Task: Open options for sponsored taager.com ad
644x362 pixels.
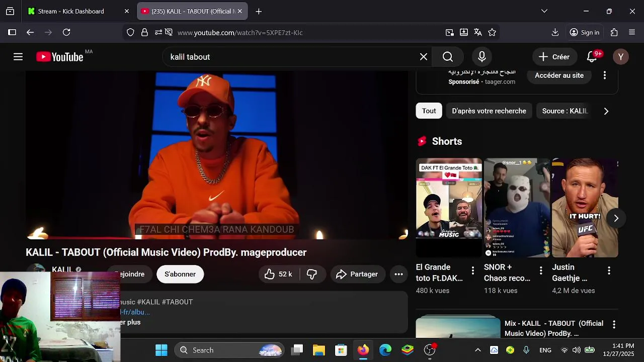Action: click(605, 75)
